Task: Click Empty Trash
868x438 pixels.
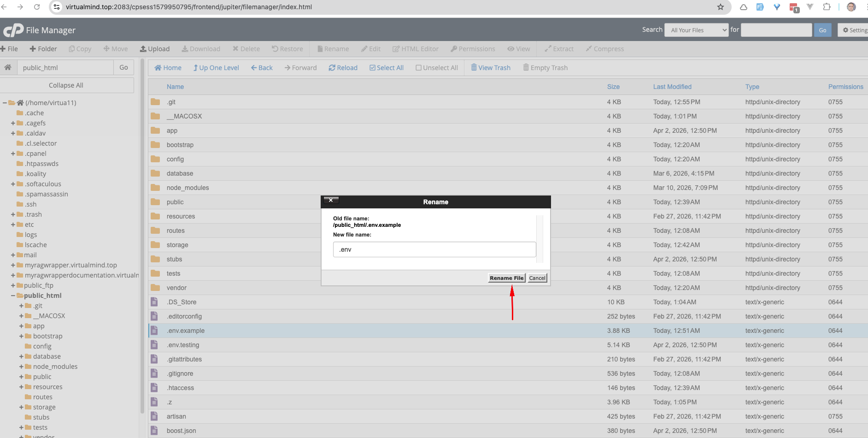Action: point(545,68)
